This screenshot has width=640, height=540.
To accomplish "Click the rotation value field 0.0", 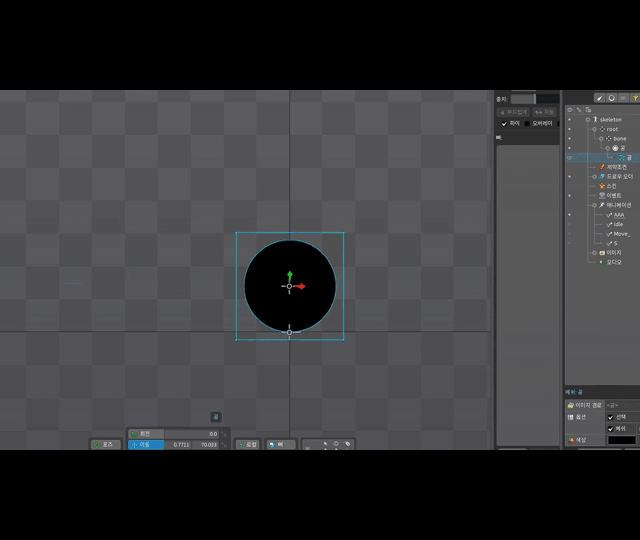I will [192, 434].
